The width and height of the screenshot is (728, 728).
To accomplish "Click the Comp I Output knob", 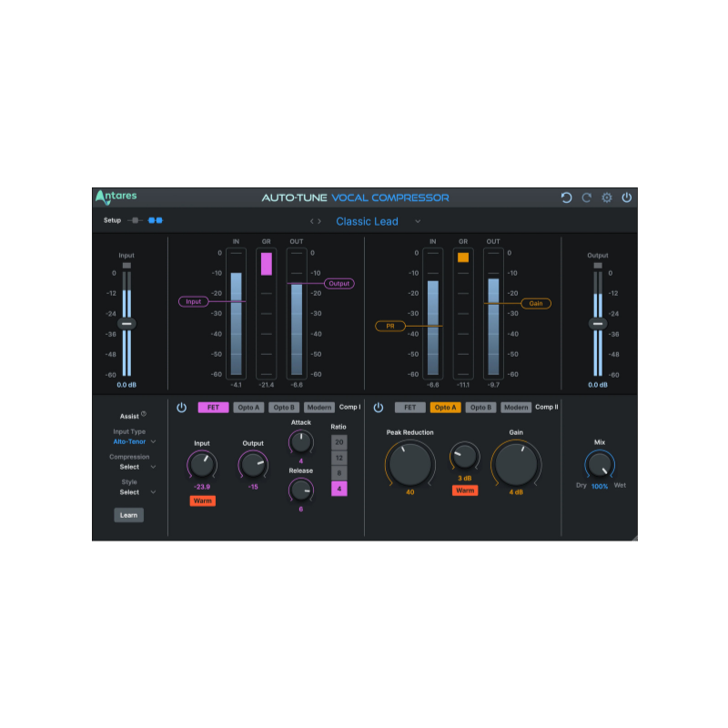I will pos(253,465).
